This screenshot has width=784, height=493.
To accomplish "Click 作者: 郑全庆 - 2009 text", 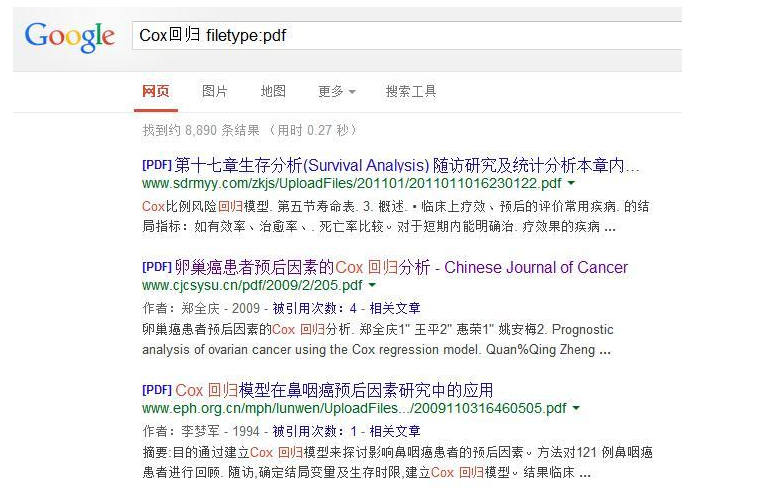I will 201,308.
